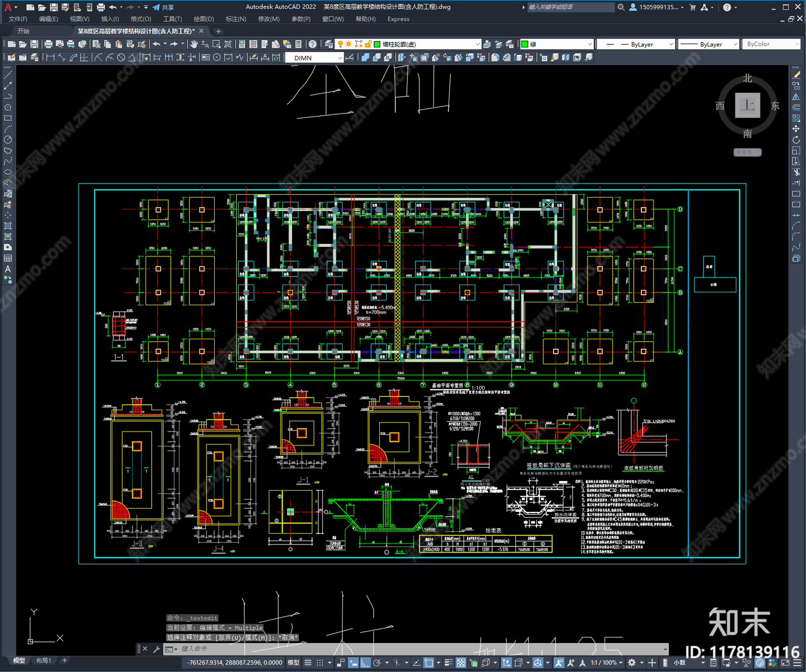Image resolution: width=806 pixels, height=672 pixels.
Task: Open the 1:1 / 100% annotation scale dropdown
Action: [x=607, y=662]
